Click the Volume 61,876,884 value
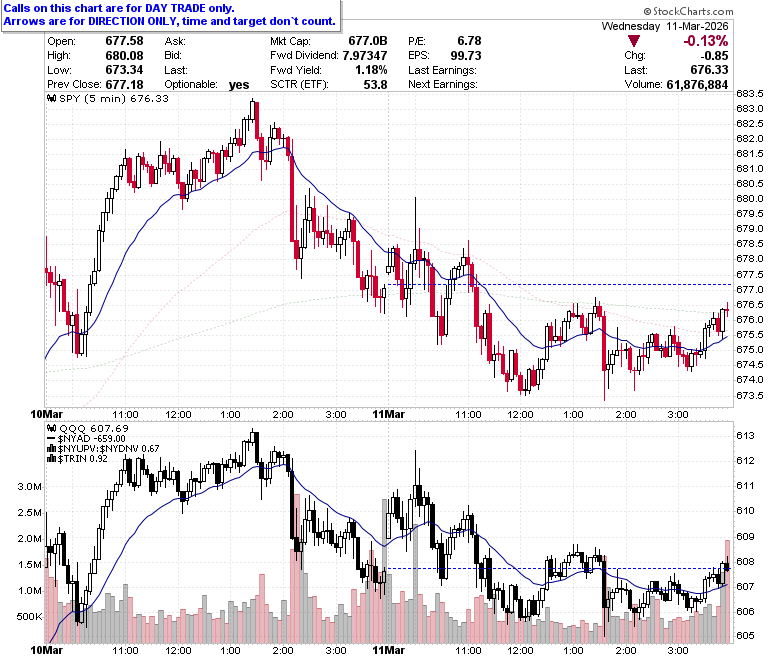780x659 pixels. pyautogui.click(x=697, y=85)
